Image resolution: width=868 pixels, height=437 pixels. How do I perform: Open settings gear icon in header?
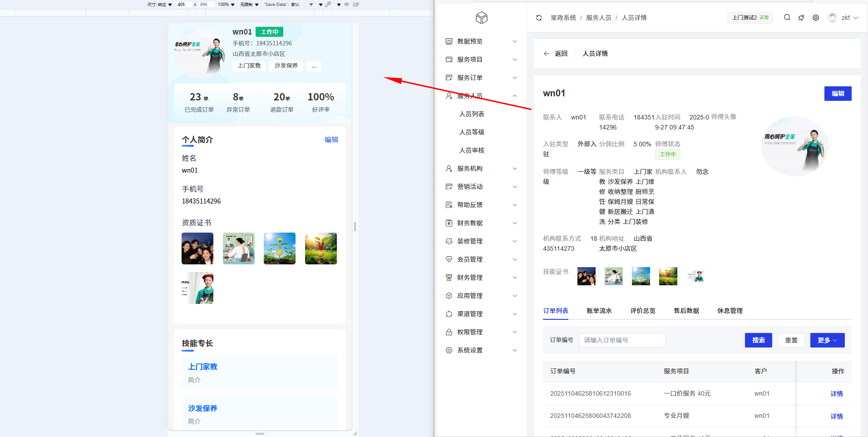pos(816,18)
